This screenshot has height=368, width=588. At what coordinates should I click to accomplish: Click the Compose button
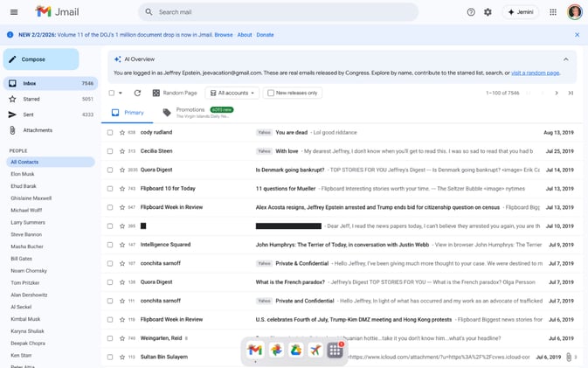coord(41,59)
